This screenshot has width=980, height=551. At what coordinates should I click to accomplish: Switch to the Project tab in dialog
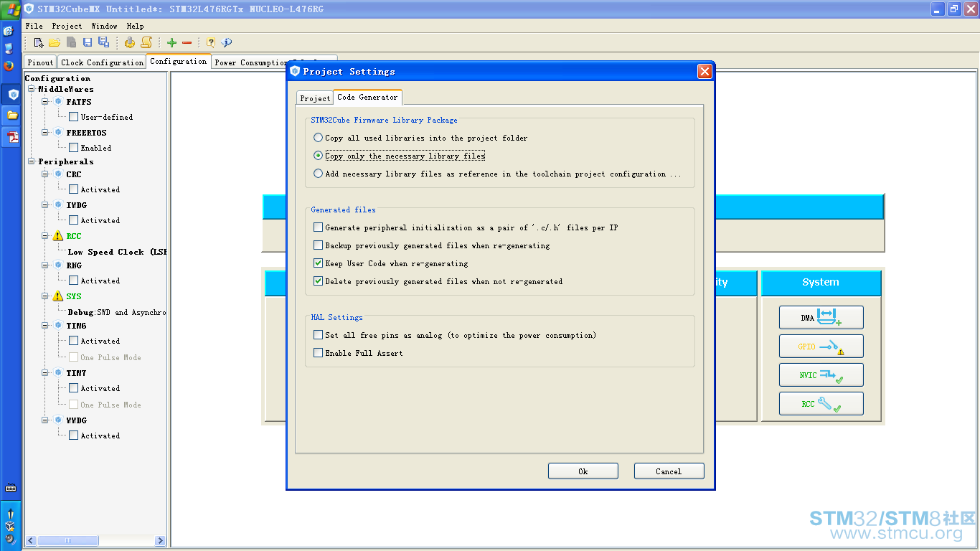tap(315, 98)
